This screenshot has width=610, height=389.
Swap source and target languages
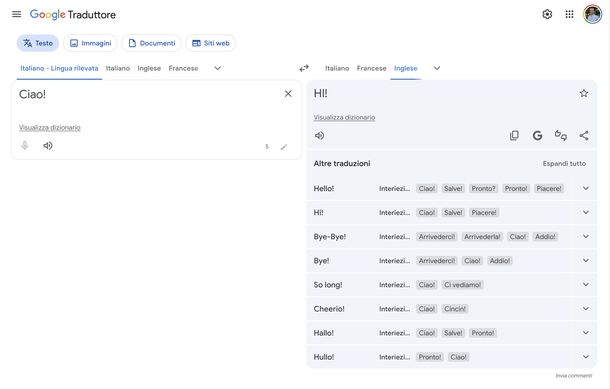coord(304,68)
